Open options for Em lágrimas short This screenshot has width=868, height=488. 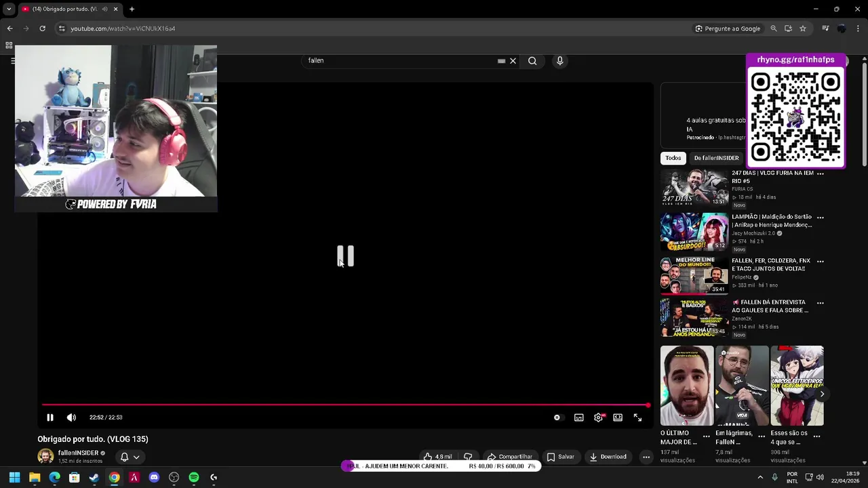click(x=761, y=436)
